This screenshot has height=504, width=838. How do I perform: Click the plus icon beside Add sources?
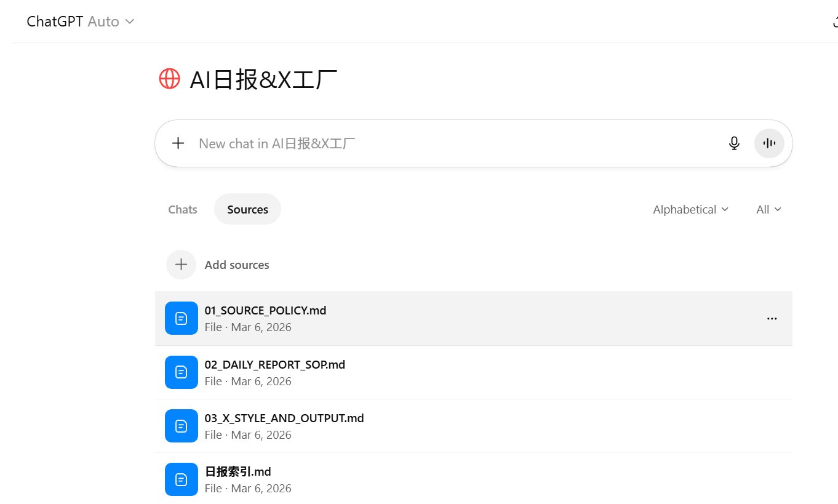(181, 265)
